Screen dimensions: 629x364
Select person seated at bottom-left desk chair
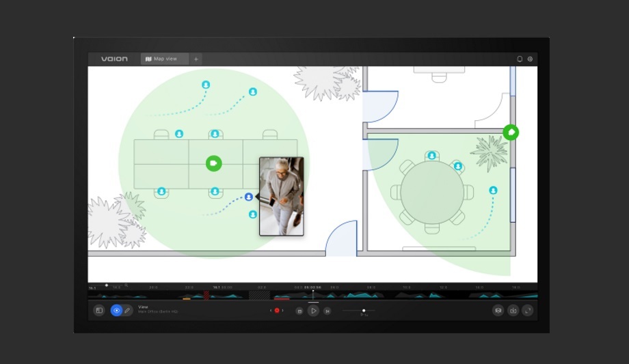pyautogui.click(x=161, y=192)
